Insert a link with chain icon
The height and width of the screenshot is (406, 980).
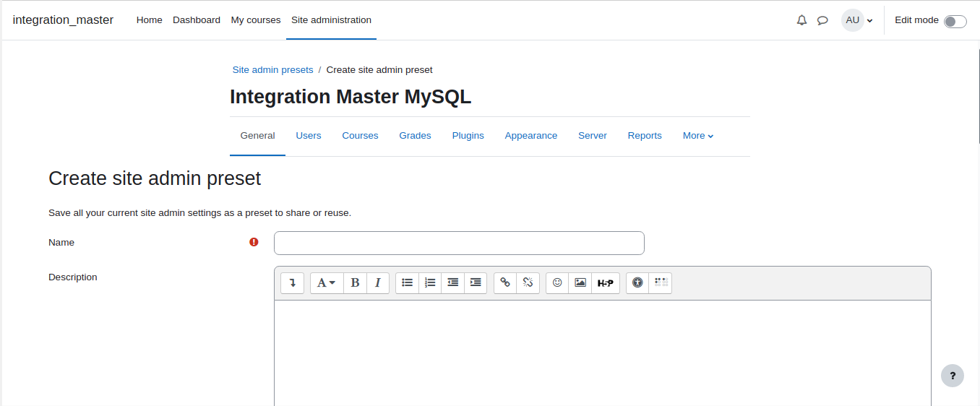505,283
